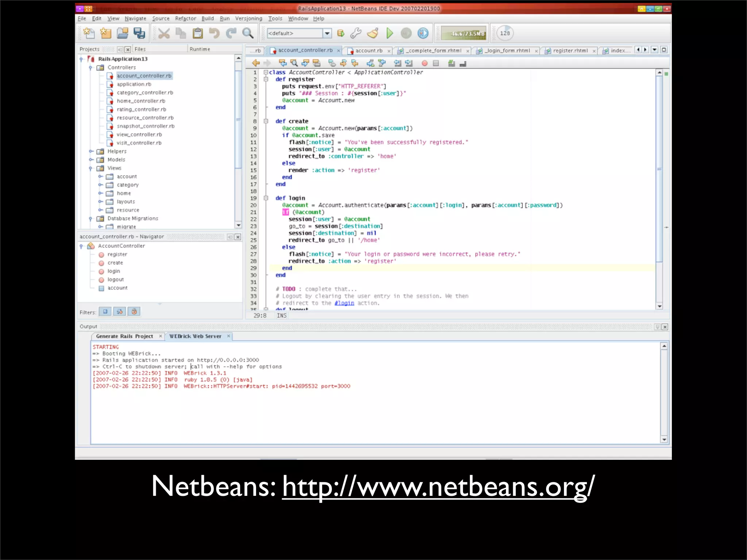Undo the last action with the Undo arrow
Screen dimensions: 747x560
214,34
